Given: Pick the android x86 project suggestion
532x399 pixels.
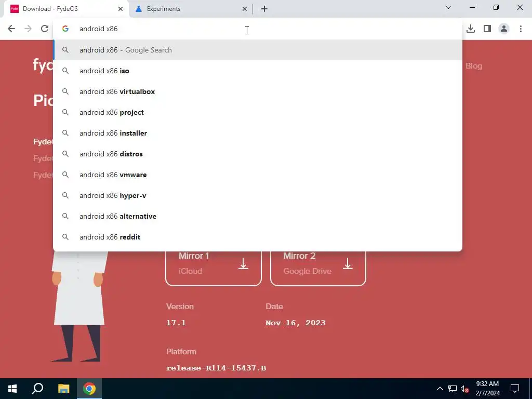Looking at the screenshot, I should coord(258,112).
